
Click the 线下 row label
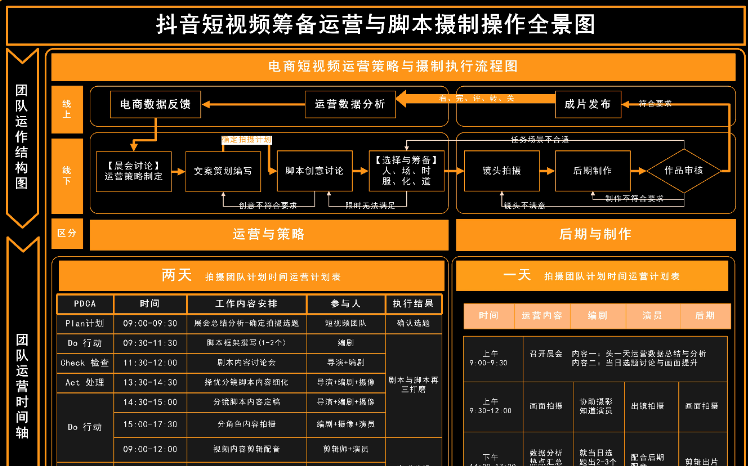click(67, 176)
